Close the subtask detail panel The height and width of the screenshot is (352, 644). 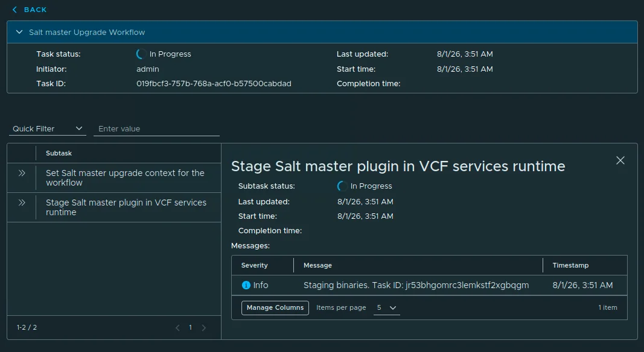click(620, 160)
